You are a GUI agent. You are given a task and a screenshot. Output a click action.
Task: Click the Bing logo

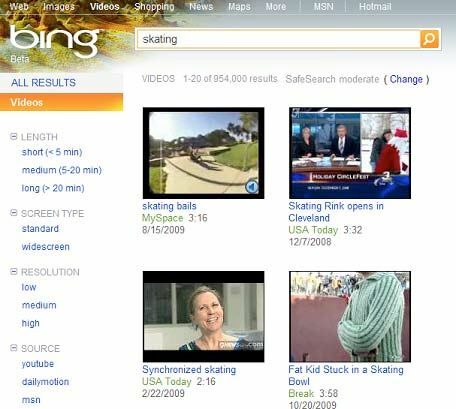(55, 41)
